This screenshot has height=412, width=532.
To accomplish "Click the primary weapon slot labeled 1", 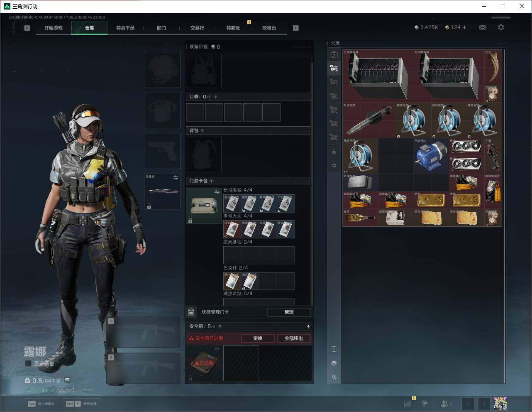I will pos(143,332).
